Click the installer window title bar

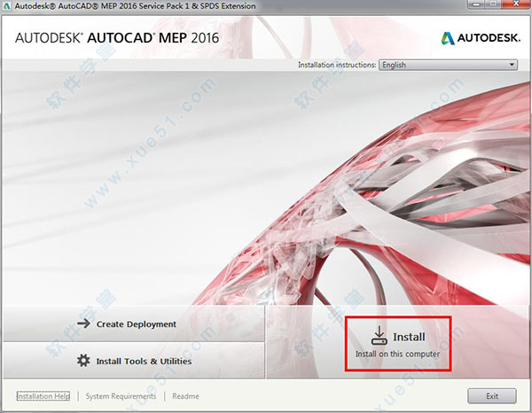coord(266,6)
